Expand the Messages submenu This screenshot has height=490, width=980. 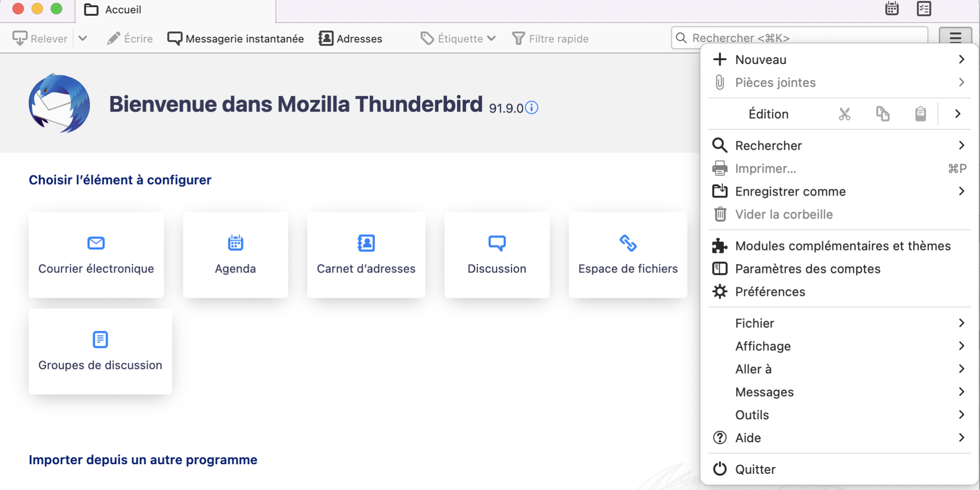pos(839,392)
